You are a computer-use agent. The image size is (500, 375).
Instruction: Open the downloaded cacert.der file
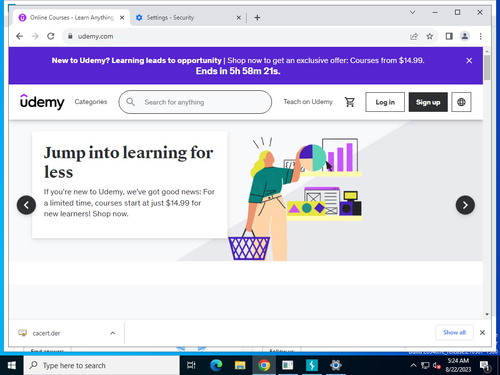[x=46, y=333]
